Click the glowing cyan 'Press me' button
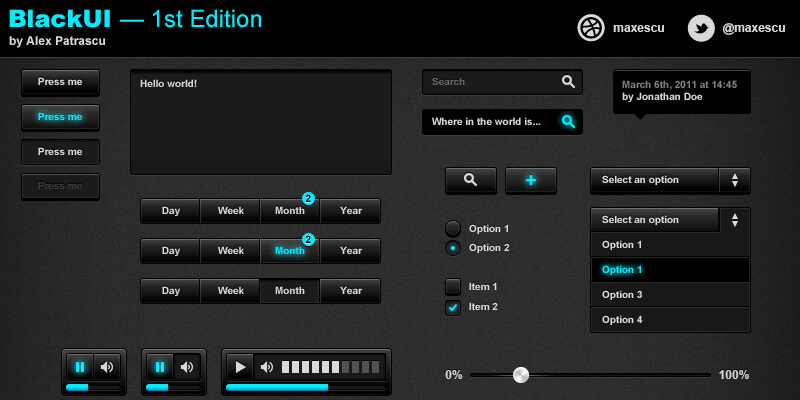The width and height of the screenshot is (800, 400). tap(60, 117)
